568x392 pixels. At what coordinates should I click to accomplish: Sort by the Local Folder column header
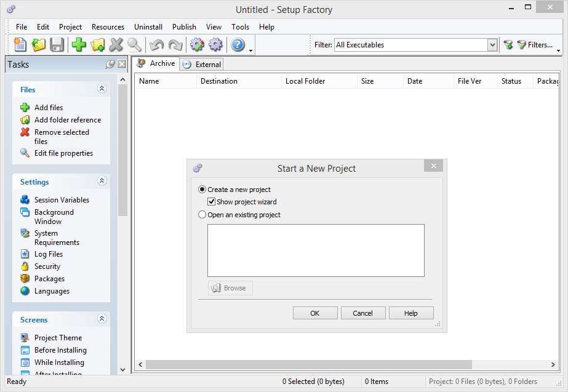coord(319,81)
